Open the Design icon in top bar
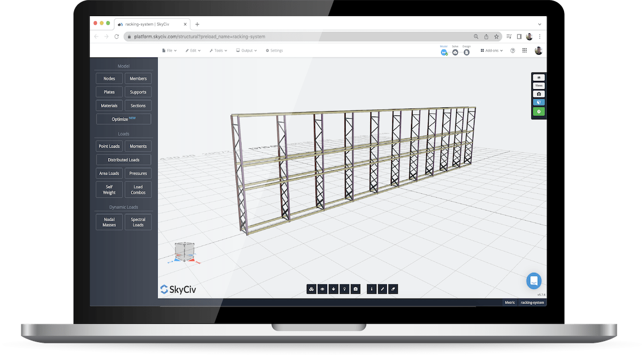 coord(466,52)
